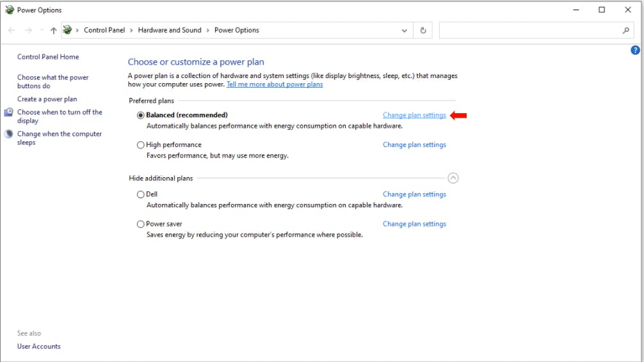Click the display timer icon in sidebar
The image size is (644, 362).
(x=9, y=113)
